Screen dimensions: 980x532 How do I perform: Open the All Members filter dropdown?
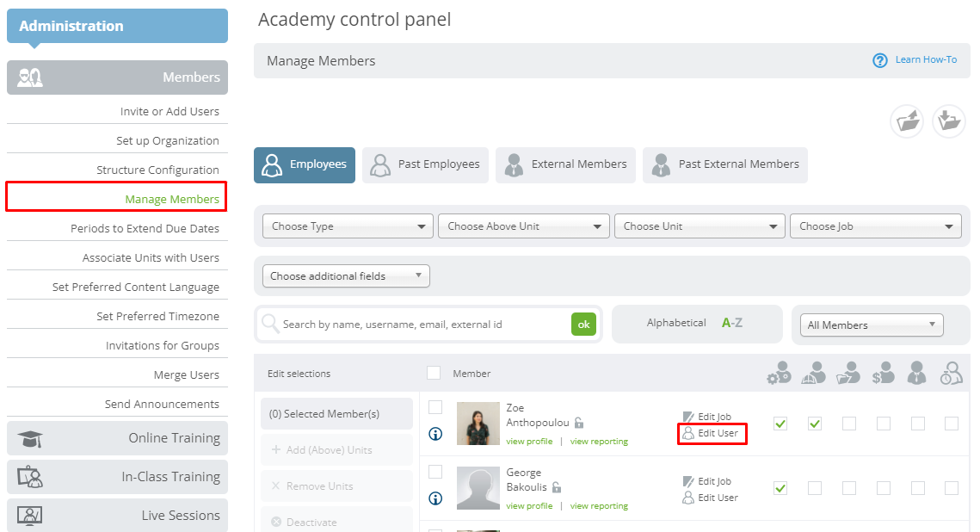point(872,325)
